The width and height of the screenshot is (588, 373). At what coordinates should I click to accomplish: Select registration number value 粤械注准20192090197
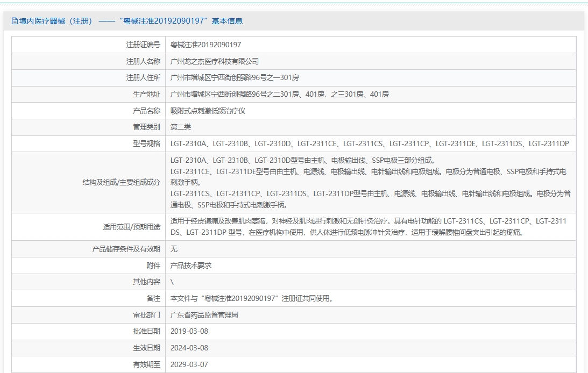(206, 45)
